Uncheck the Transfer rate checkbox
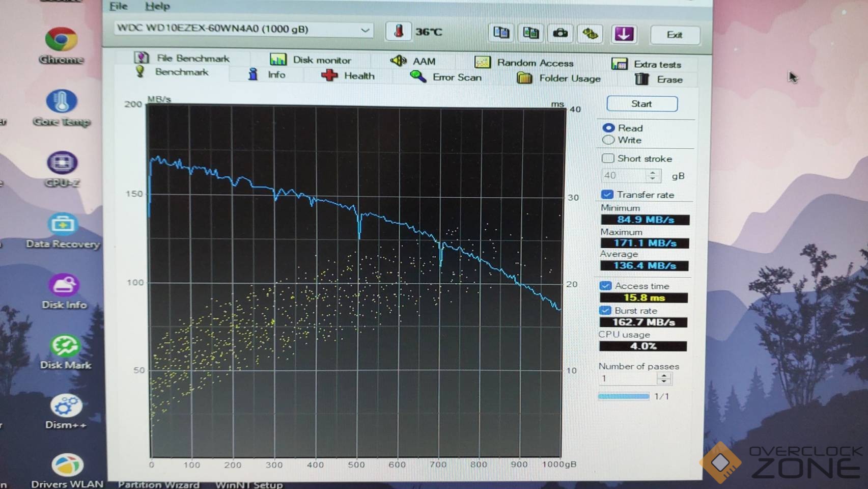This screenshot has height=489, width=868. 607,195
